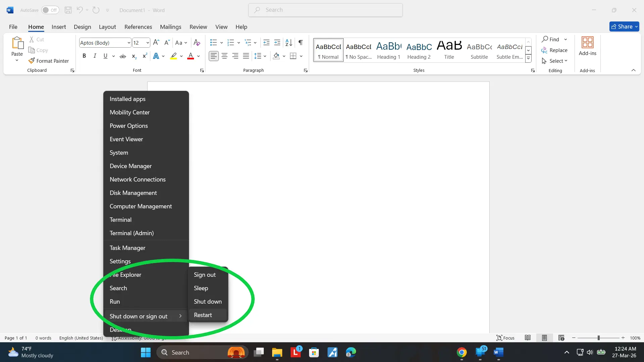Click the Clear All Formatting icon
The width and height of the screenshot is (644, 362).
(x=197, y=43)
